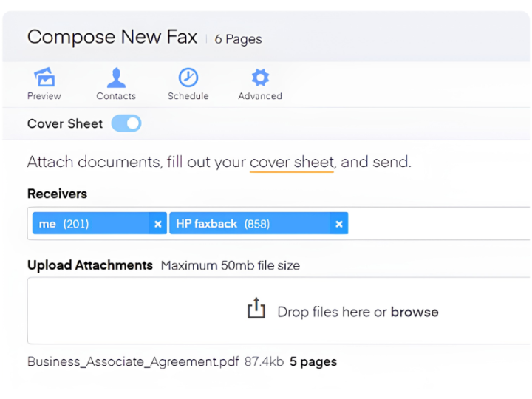This screenshot has height=399, width=532.
Task: Click the '6 Pages' count in header
Action: (238, 39)
